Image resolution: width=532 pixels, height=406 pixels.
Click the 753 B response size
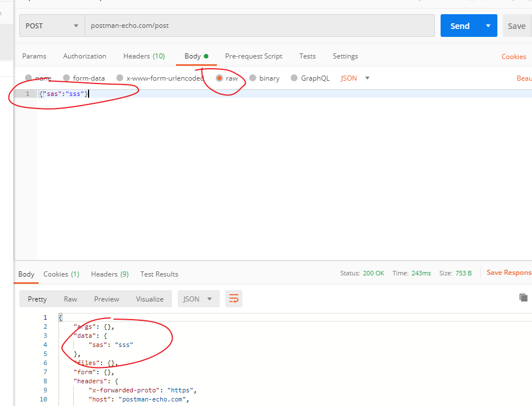(x=463, y=273)
